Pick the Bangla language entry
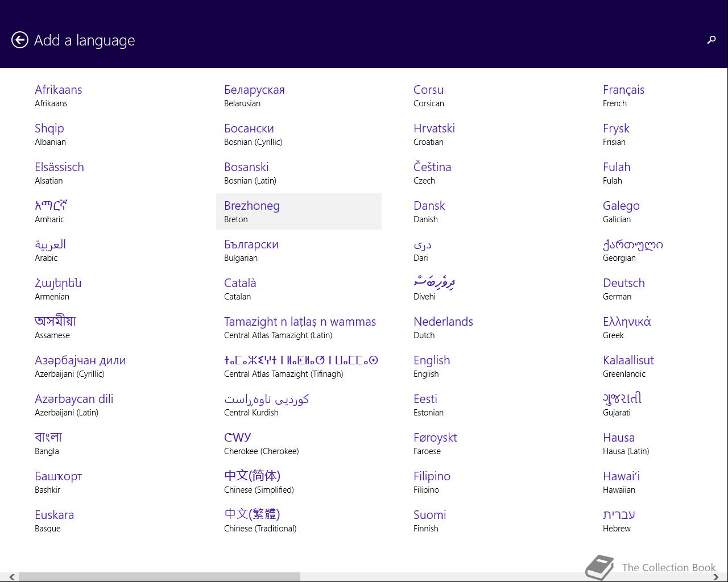Screen dimensions: 728x582 (x=109, y=443)
